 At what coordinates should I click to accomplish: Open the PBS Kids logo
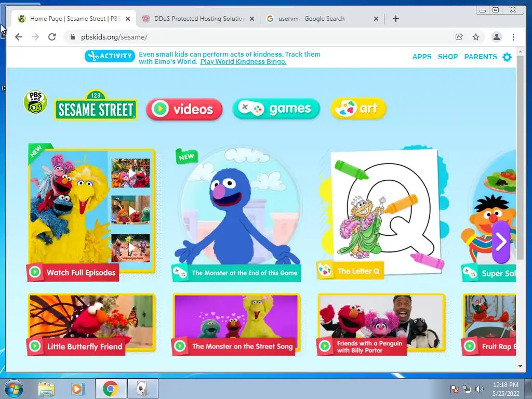(x=35, y=102)
